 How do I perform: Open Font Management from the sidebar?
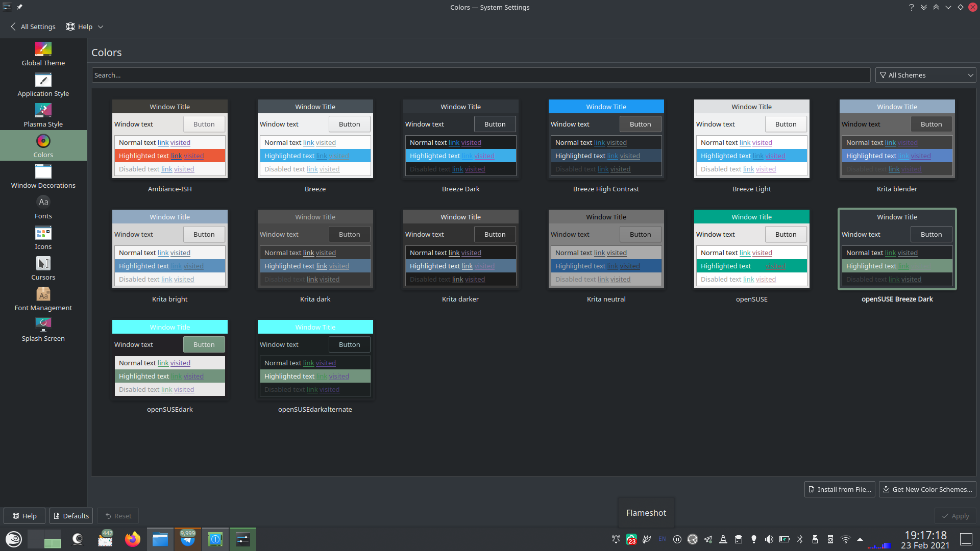pyautogui.click(x=43, y=299)
